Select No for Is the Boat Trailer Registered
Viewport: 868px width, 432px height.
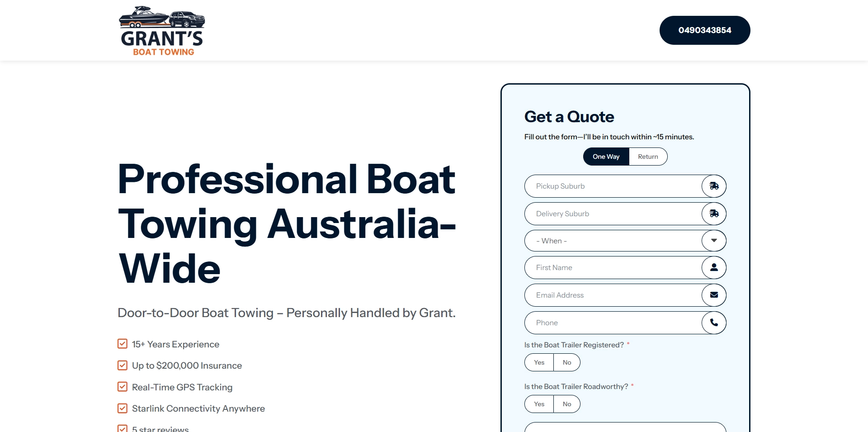tap(567, 362)
